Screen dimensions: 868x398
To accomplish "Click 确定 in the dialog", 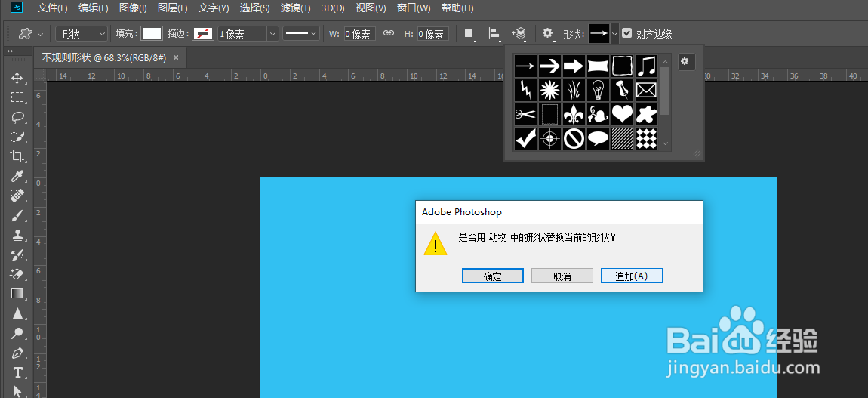I will [x=493, y=276].
